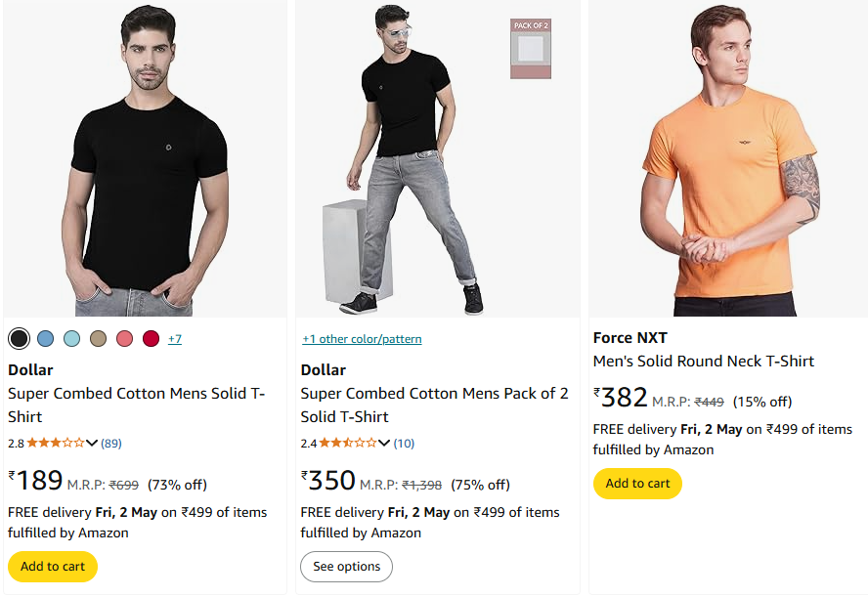
Task: Show +7 more color options
Action: coord(175,339)
